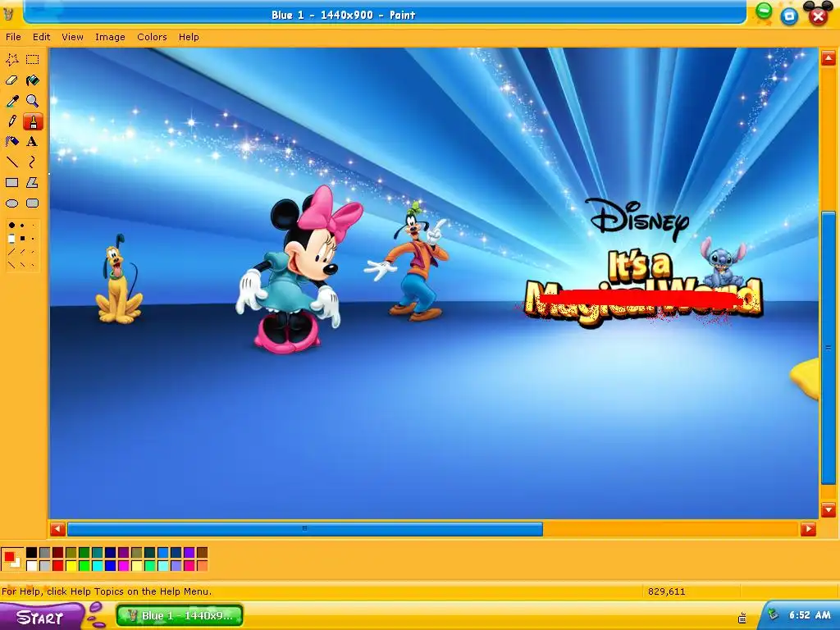Open the Colors menu
840x630 pixels.
pos(152,37)
